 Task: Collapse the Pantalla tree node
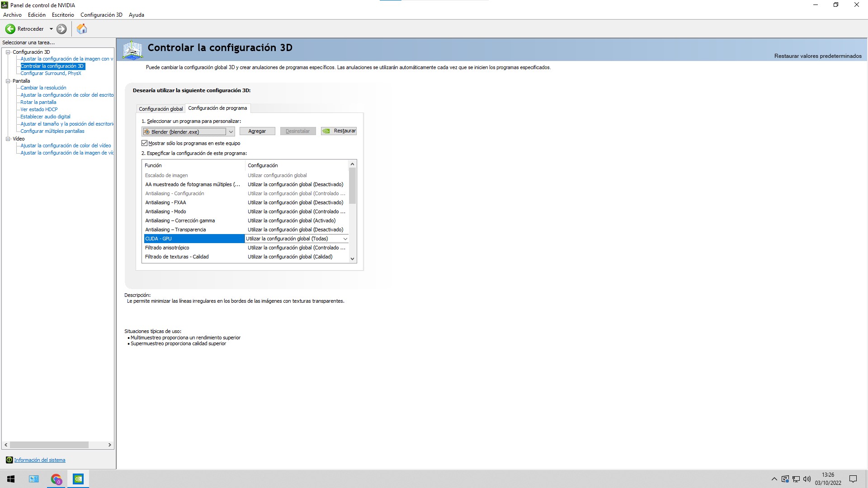coord(8,81)
